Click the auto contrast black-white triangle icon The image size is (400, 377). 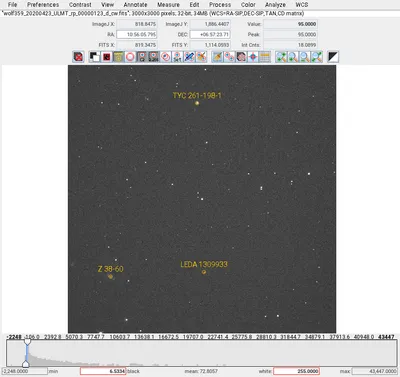coord(333,57)
